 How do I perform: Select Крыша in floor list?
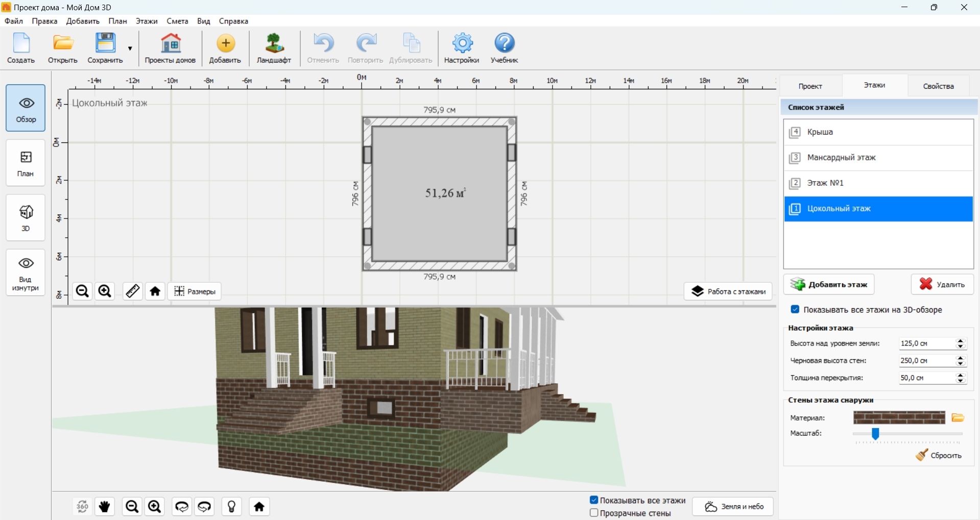coord(878,132)
